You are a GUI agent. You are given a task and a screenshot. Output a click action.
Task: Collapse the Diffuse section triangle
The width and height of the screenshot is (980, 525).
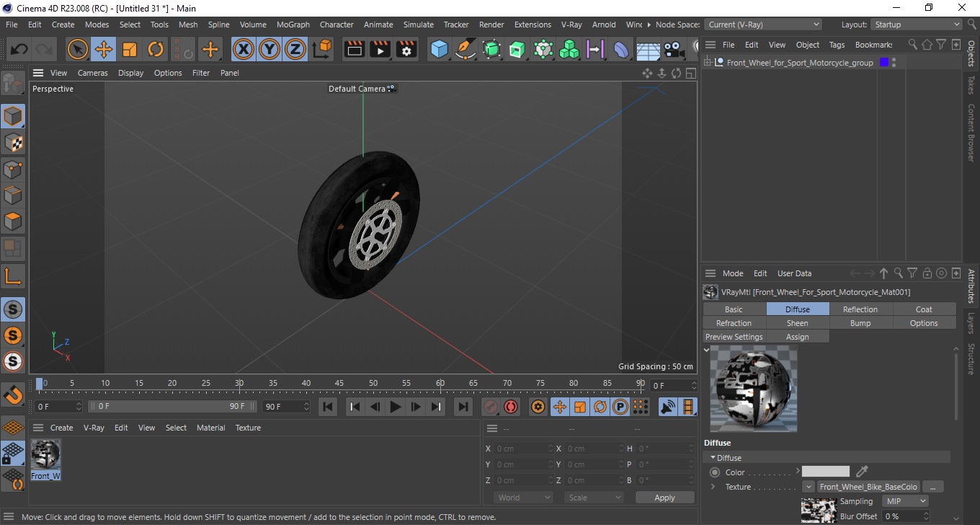[713, 457]
